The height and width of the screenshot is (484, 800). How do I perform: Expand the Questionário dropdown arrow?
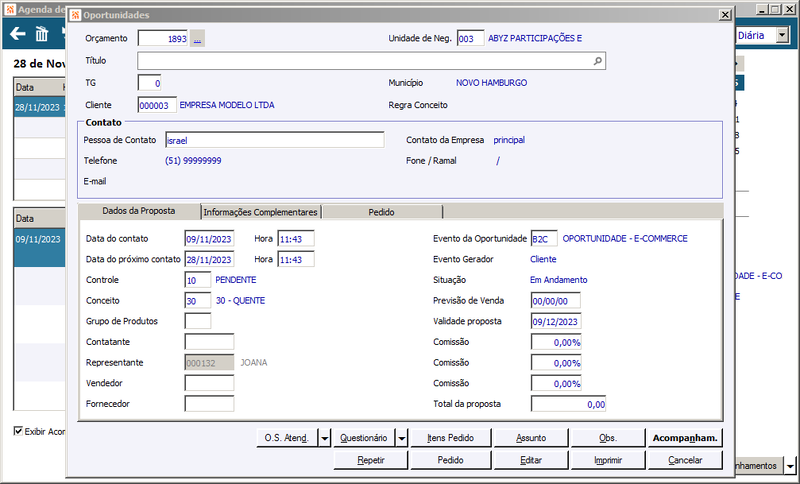[402, 438]
